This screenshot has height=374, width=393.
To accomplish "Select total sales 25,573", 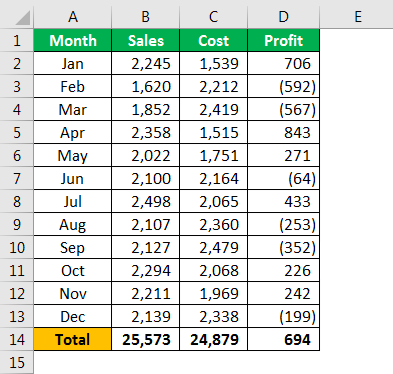I will (x=146, y=339).
